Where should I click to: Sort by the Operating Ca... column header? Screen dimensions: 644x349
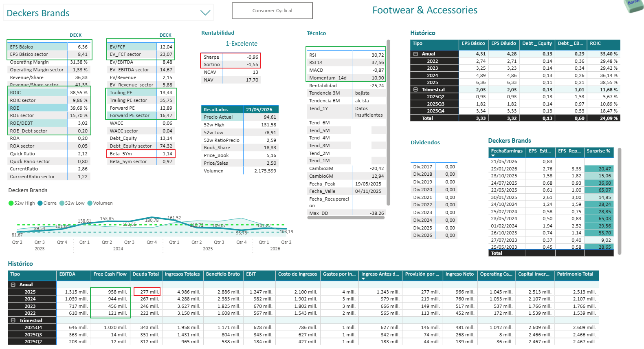496,274
